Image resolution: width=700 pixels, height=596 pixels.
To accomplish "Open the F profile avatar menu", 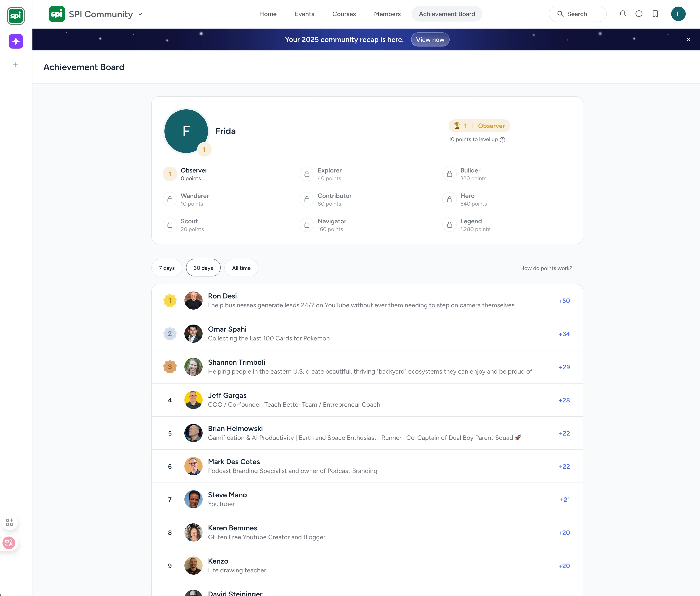I will (x=678, y=14).
